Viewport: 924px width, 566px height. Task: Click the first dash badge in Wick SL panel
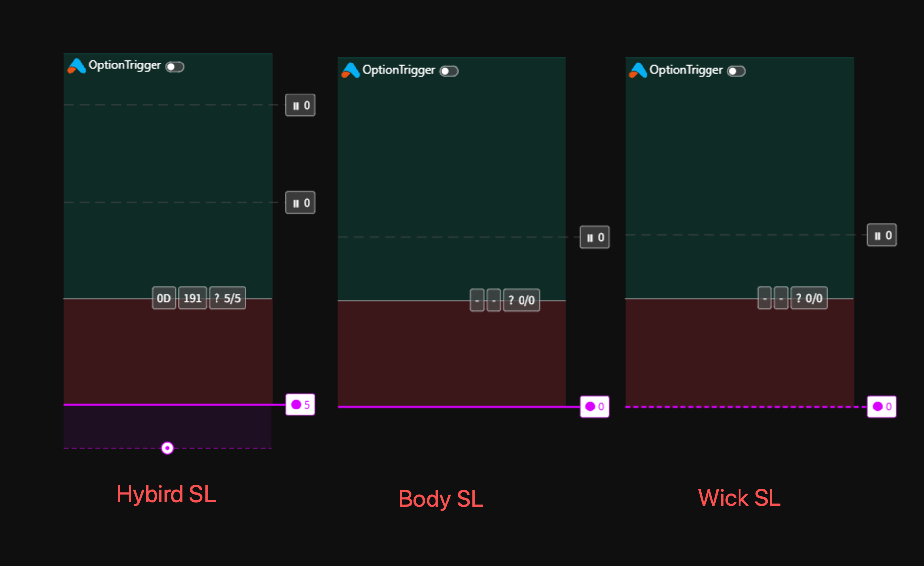765,298
